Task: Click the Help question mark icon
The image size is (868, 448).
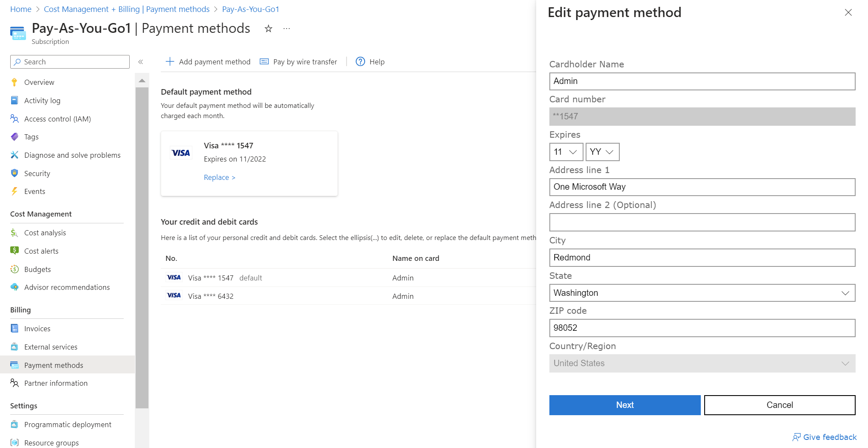Action: coord(360,62)
